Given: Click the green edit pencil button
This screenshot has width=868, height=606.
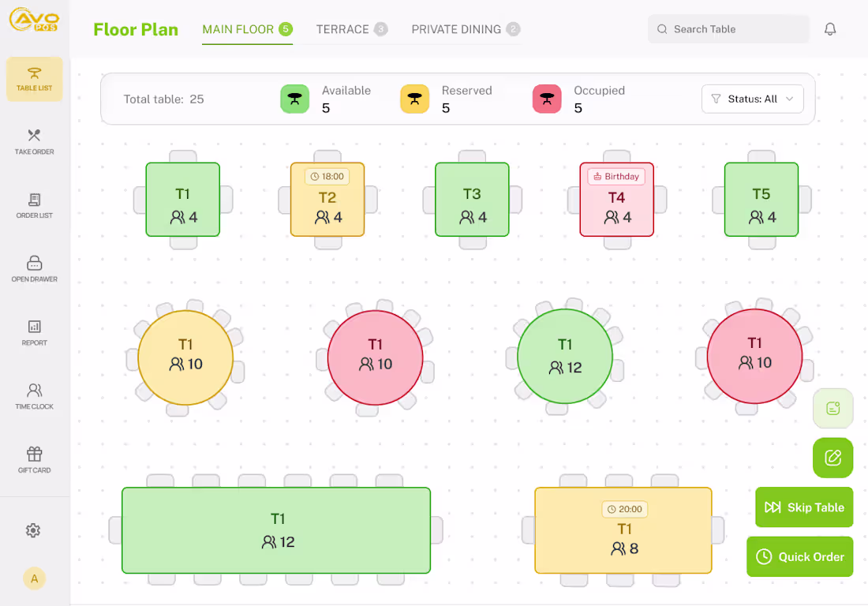Looking at the screenshot, I should [833, 458].
